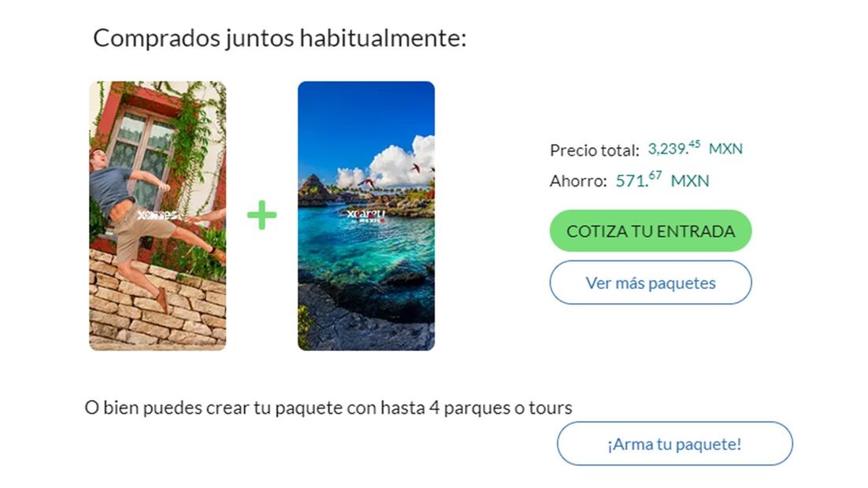The width and height of the screenshot is (868, 488).
Task: Select the savings amount 571.67 MXN
Action: tap(662, 179)
